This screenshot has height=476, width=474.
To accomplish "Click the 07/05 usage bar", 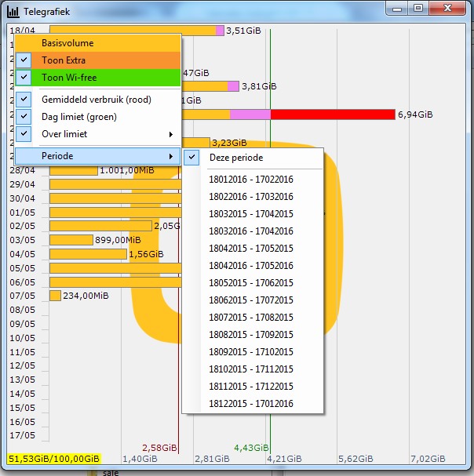I will click(x=55, y=296).
